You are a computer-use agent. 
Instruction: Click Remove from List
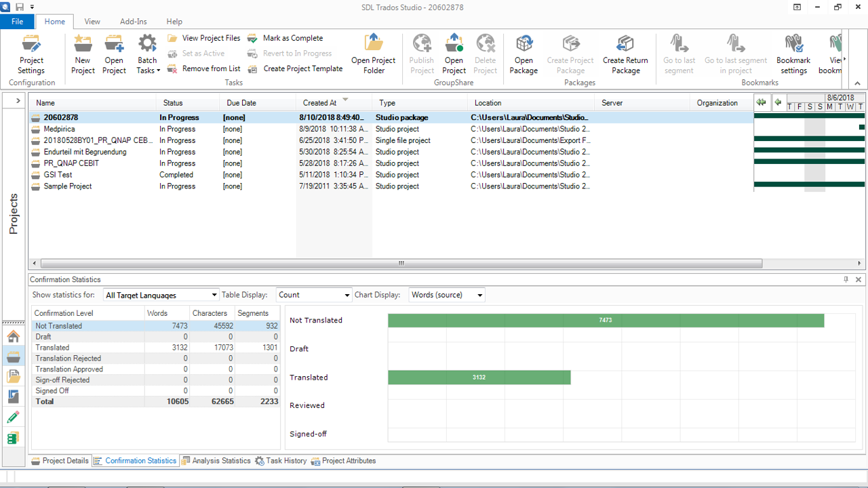[x=204, y=68]
